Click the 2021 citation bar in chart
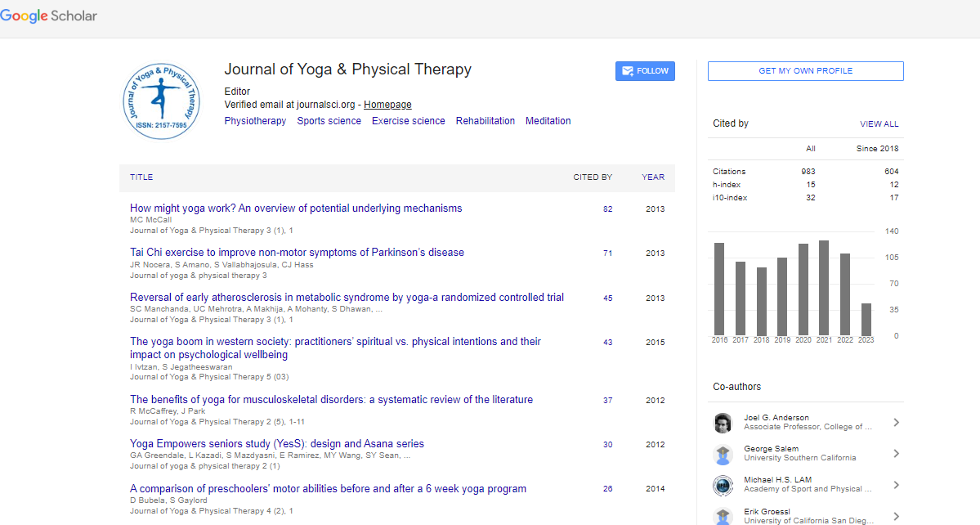 pyautogui.click(x=824, y=288)
